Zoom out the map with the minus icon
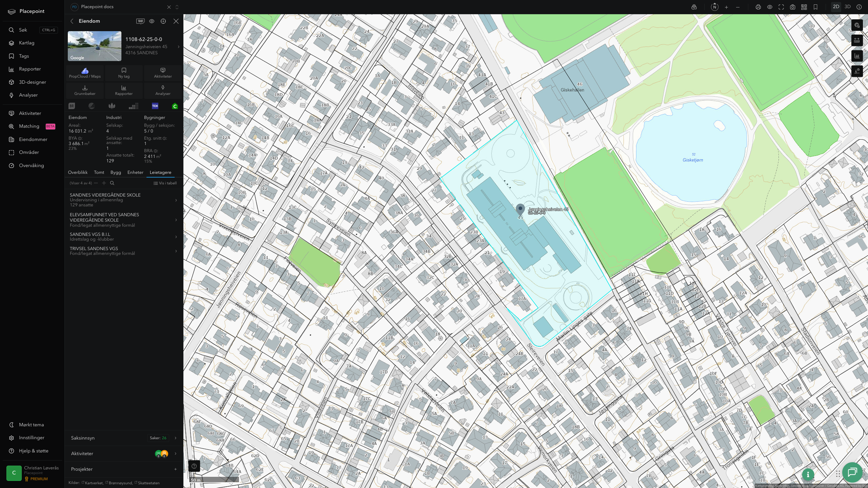 click(738, 7)
